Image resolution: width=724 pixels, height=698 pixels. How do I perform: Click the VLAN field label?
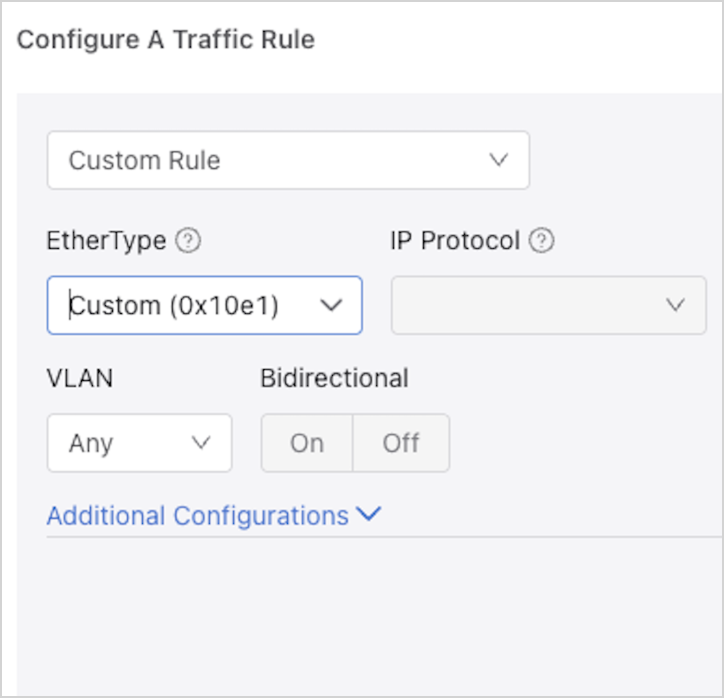[80, 378]
